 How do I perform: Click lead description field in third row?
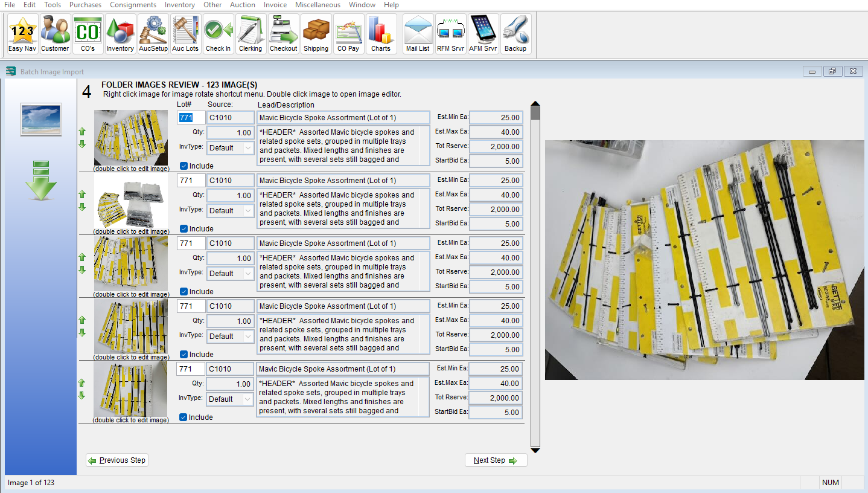pos(343,243)
